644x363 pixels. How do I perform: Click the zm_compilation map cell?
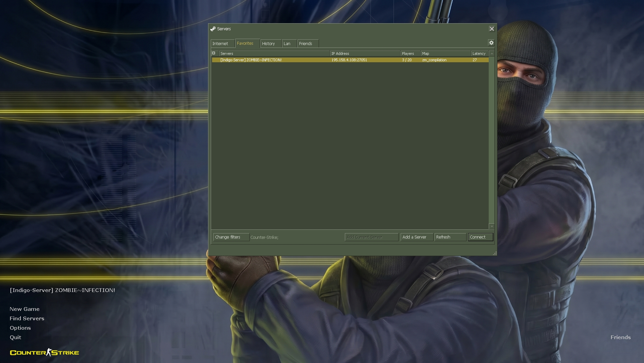coord(434,60)
